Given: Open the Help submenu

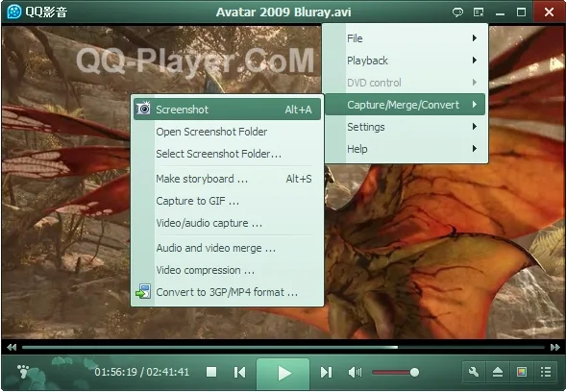Looking at the screenshot, I should point(405,149).
